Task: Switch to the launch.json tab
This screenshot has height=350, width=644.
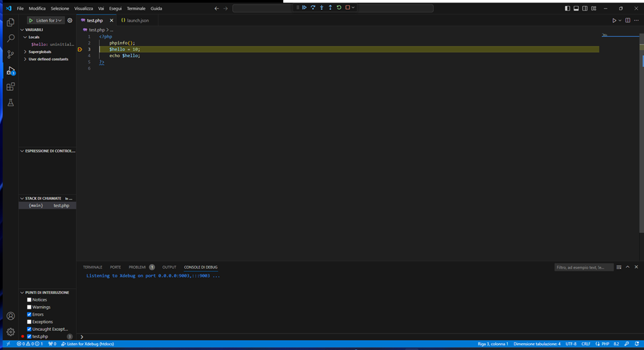Action: coord(137,20)
